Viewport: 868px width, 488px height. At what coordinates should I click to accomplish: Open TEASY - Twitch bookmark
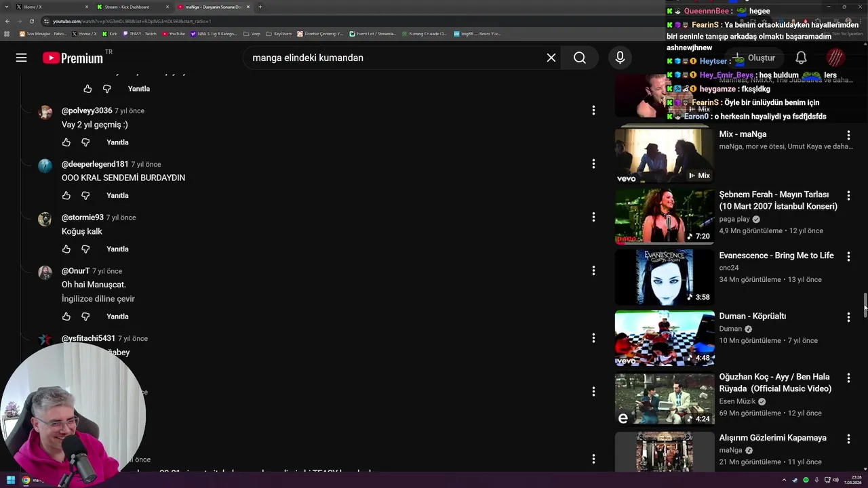coord(140,33)
